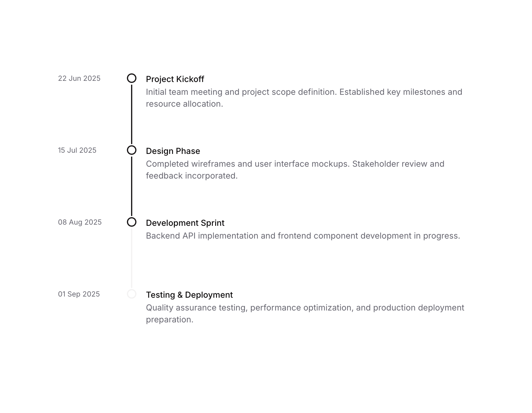This screenshot has height=413, width=532.
Task: Click the line starting "Initial team meeting"
Action: coord(304,92)
